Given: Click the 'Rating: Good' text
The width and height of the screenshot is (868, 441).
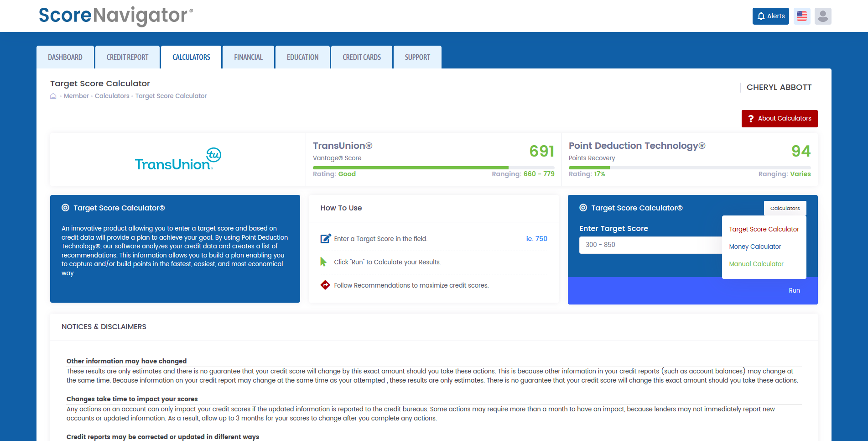Looking at the screenshot, I should point(334,174).
